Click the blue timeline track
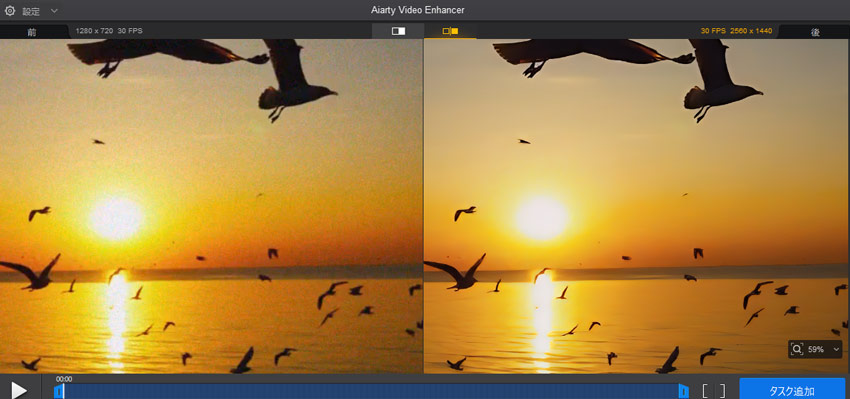Screen dimensions: 850x399 pos(371,391)
